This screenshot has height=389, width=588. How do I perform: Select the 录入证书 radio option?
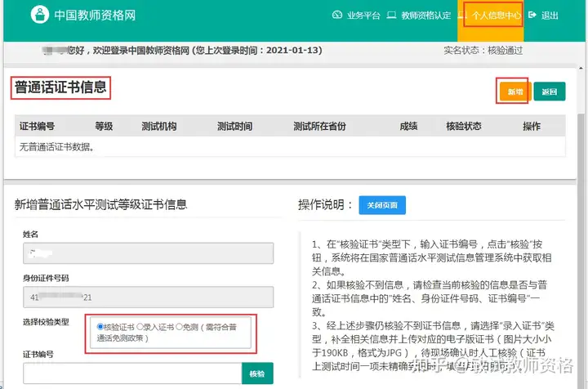tap(140, 327)
